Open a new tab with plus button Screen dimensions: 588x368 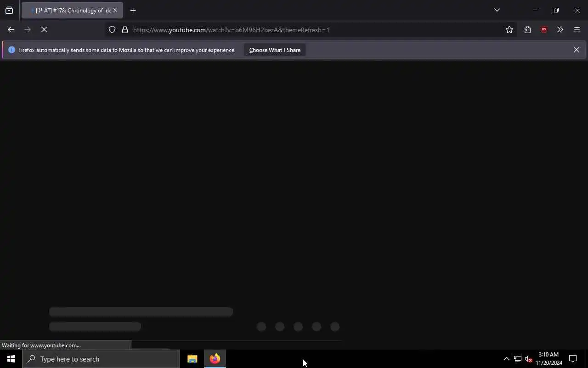pyautogui.click(x=133, y=10)
